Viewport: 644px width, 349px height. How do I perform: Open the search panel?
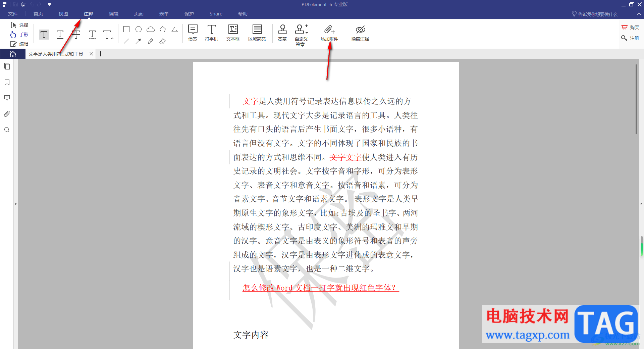[7, 130]
